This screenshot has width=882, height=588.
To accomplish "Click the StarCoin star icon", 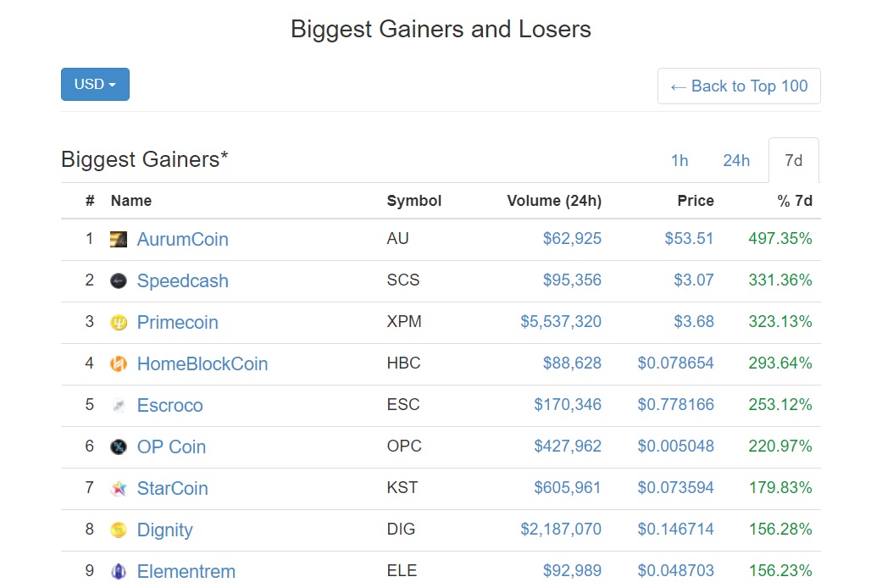I will tap(118, 488).
